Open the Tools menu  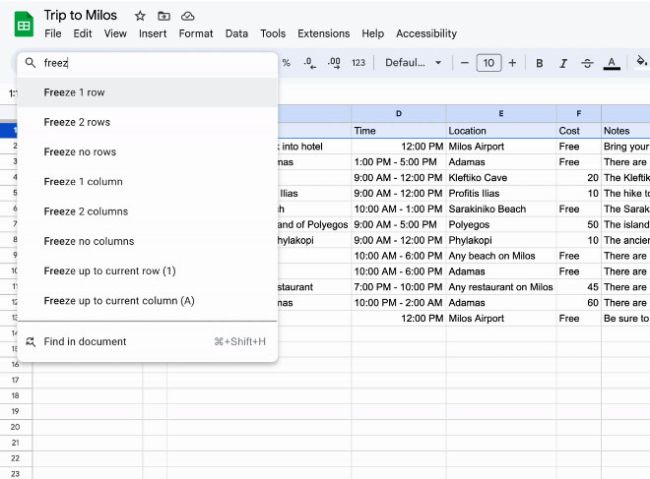point(273,34)
